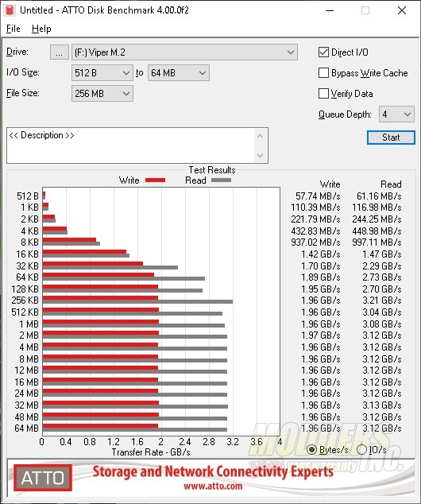Close the ATTO Disk Benchmark window

pos(402,10)
